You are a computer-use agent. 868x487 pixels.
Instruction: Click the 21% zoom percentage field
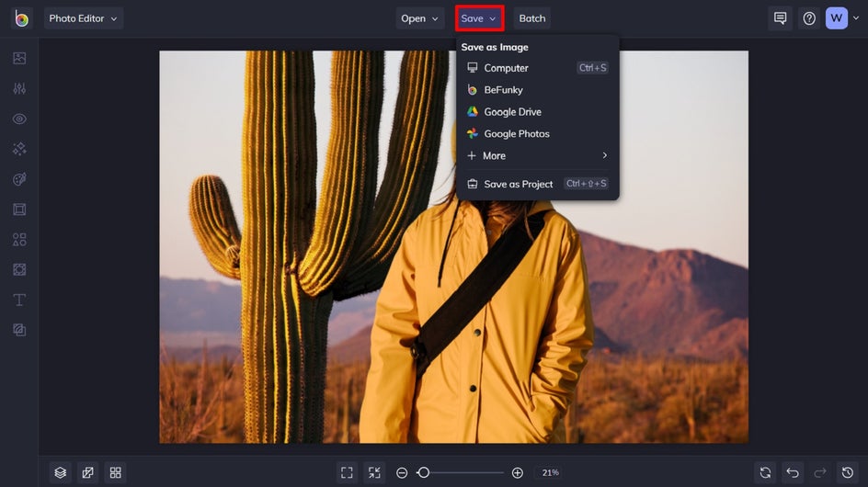(550, 472)
